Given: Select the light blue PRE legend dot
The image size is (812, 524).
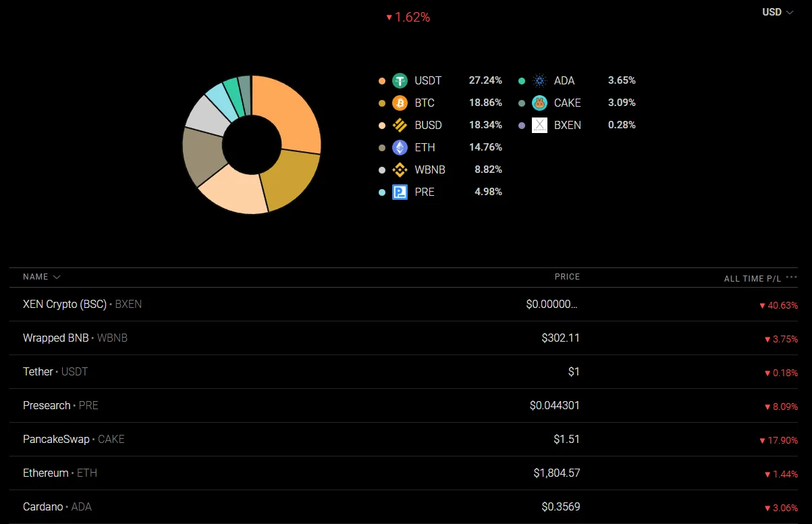Looking at the screenshot, I should pos(382,192).
